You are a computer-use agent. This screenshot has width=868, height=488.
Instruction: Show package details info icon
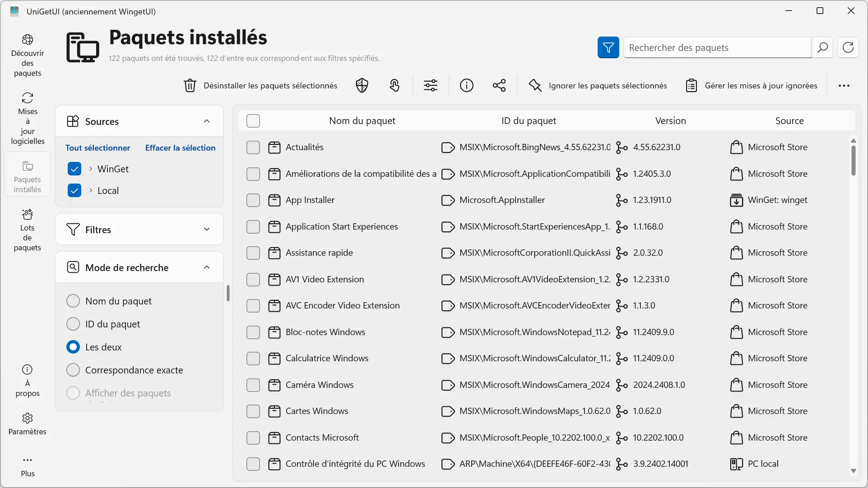(x=467, y=85)
